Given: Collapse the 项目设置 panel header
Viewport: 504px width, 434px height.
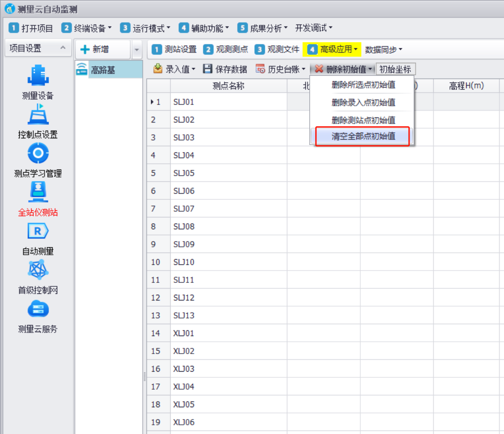Looking at the screenshot, I should point(62,48).
